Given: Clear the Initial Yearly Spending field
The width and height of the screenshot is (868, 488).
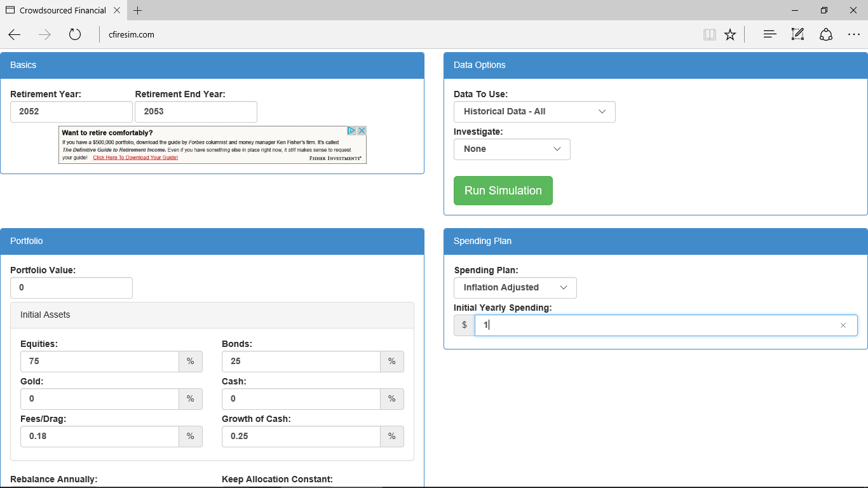Looking at the screenshot, I should coord(843,325).
